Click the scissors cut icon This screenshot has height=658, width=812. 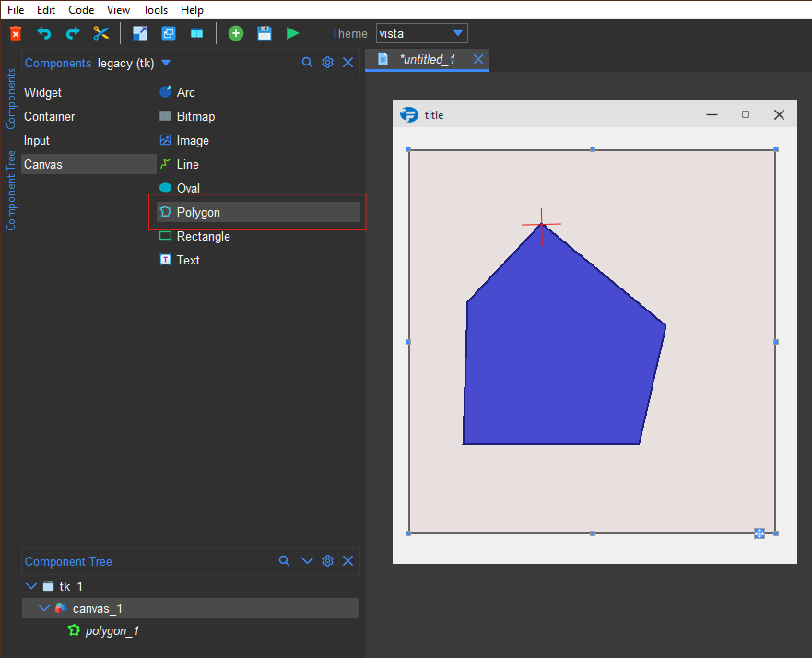[x=101, y=34]
